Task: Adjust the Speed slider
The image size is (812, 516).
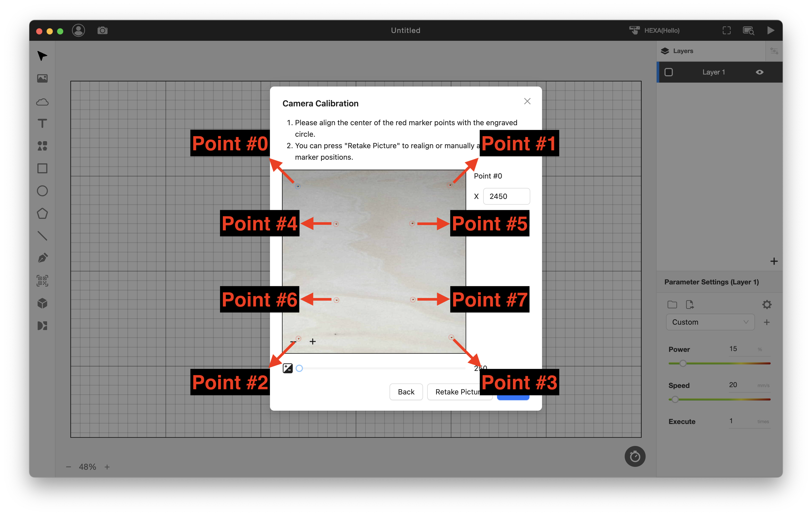Action: [x=719, y=399]
